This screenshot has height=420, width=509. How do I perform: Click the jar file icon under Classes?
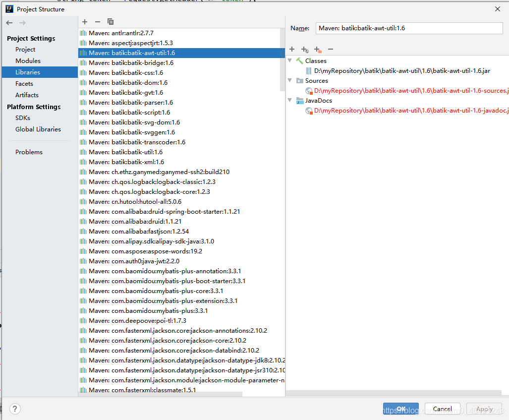coord(309,71)
